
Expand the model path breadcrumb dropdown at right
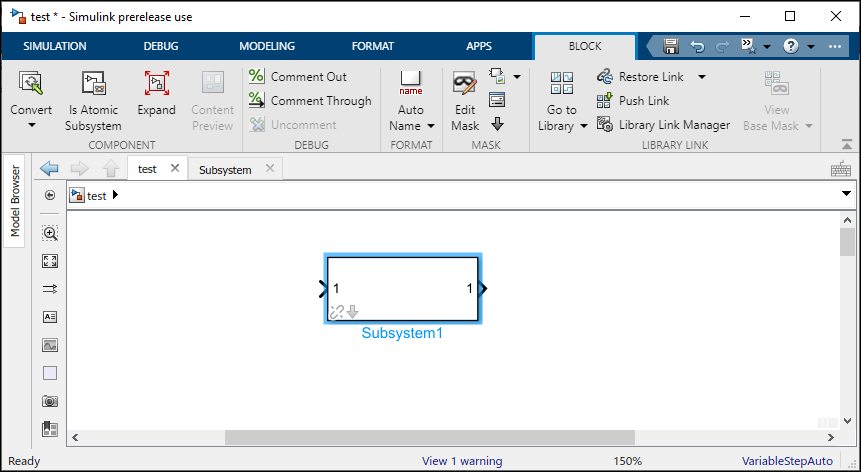(846, 194)
